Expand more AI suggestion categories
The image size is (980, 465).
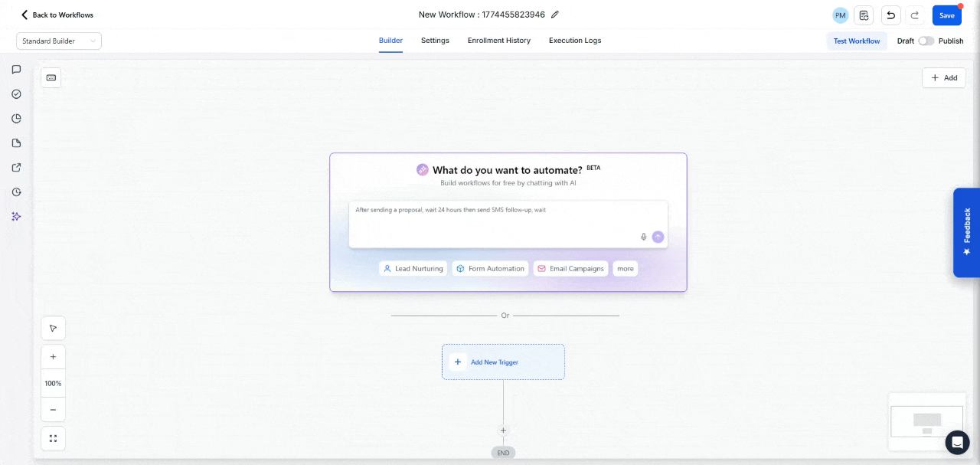coord(626,269)
